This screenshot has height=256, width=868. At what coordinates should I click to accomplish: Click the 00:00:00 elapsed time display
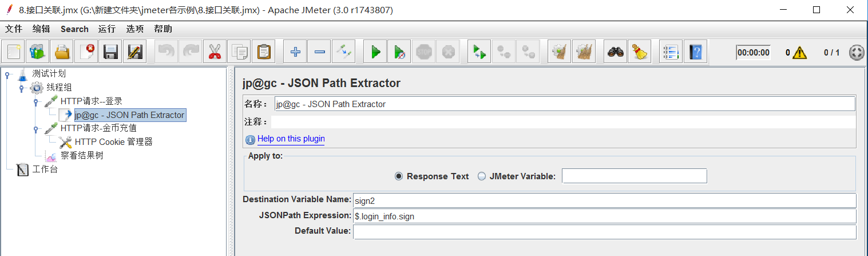(x=753, y=53)
